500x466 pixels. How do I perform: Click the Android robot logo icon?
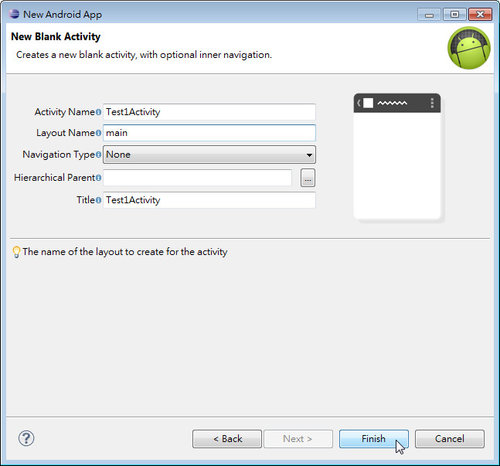[469, 48]
